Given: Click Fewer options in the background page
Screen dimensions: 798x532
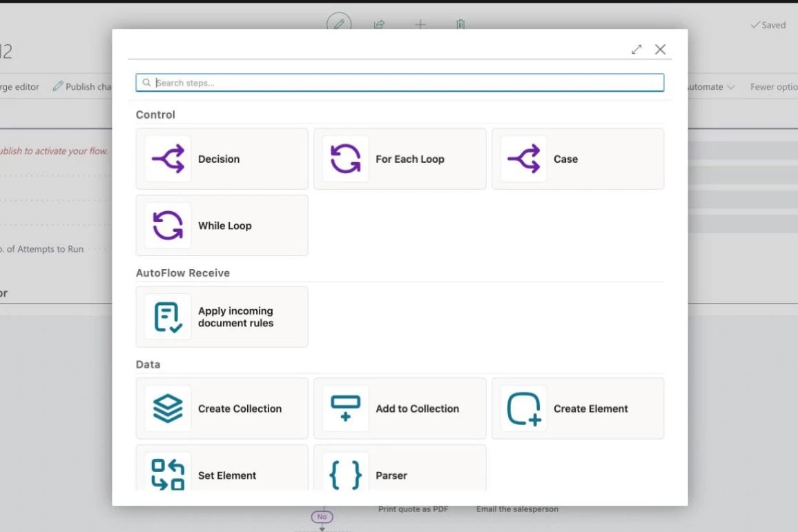Looking at the screenshot, I should 774,87.
